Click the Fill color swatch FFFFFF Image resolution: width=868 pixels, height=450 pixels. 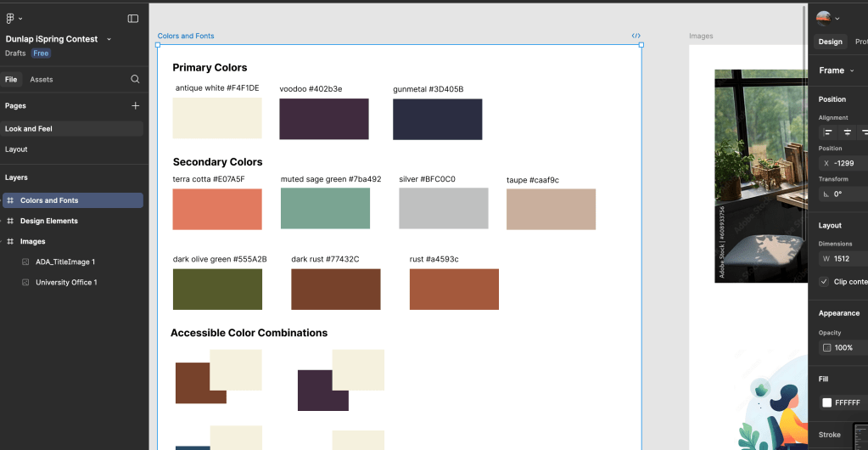pos(827,402)
